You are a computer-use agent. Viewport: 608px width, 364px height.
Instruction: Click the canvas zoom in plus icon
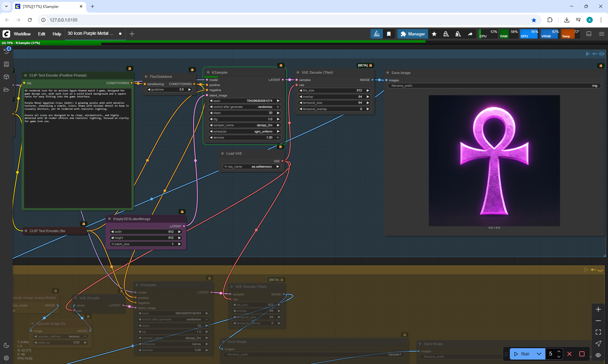tap(598, 309)
